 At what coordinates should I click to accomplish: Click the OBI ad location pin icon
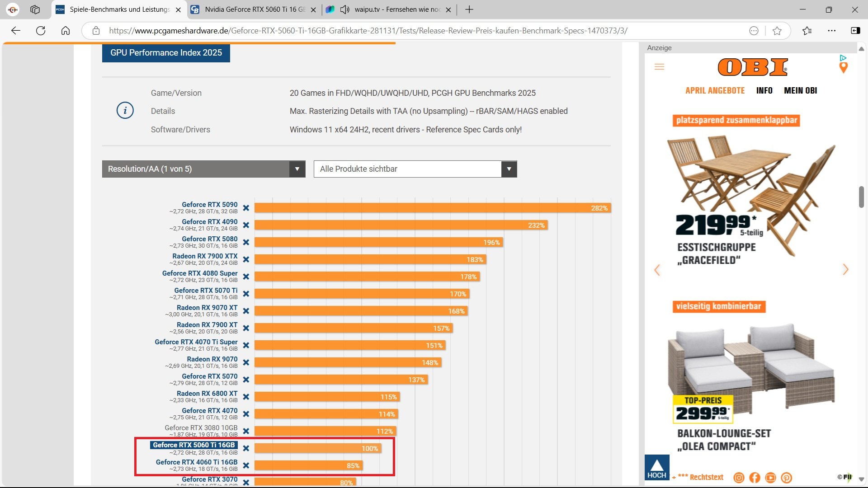pyautogui.click(x=843, y=68)
